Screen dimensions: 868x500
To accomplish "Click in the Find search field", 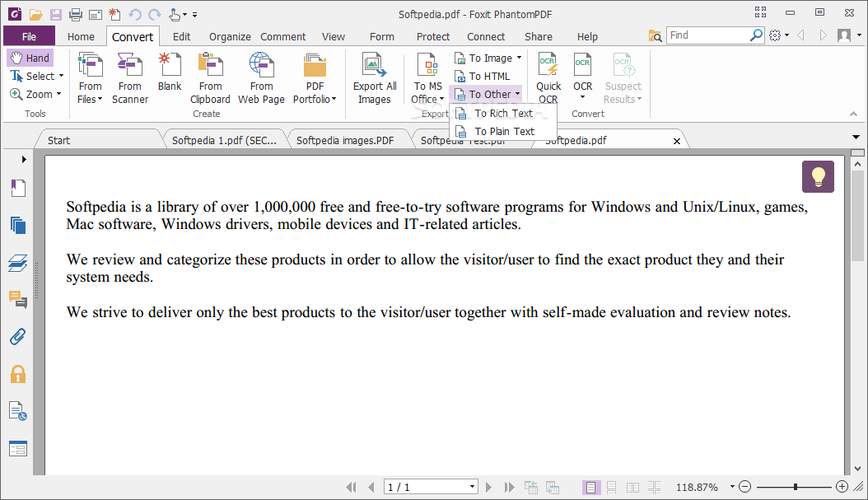I will pos(708,35).
